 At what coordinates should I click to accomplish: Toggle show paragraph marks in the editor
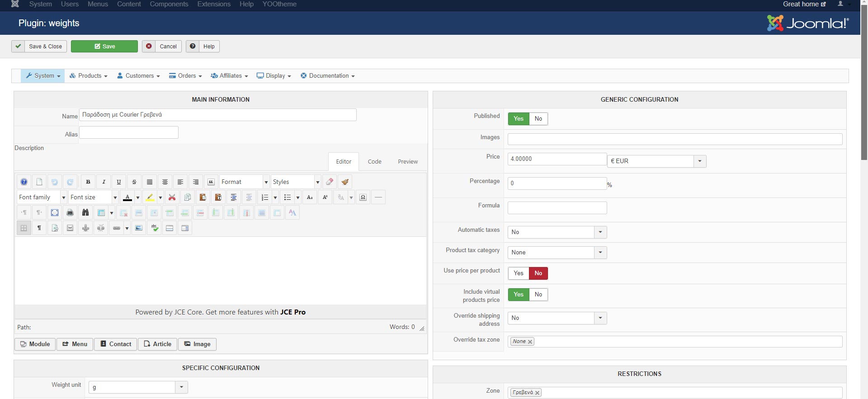point(39,228)
